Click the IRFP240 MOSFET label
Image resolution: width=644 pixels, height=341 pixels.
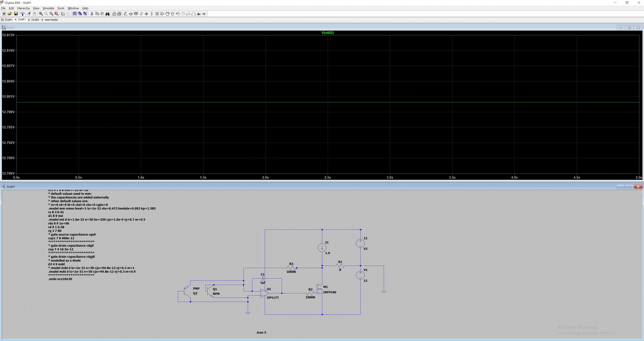pyautogui.click(x=330, y=292)
